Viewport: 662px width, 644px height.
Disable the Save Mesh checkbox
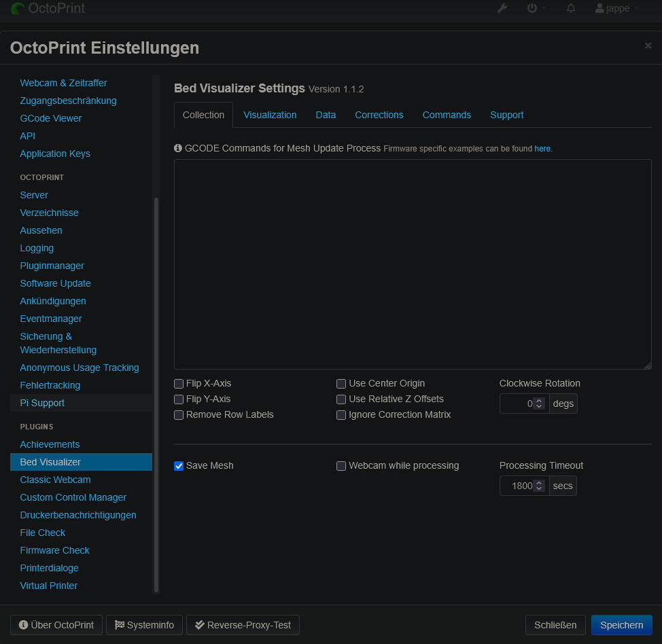pos(179,466)
